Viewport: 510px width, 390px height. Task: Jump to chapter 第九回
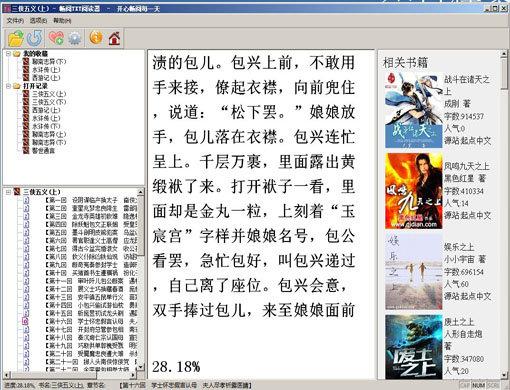pyautogui.click(x=91, y=265)
